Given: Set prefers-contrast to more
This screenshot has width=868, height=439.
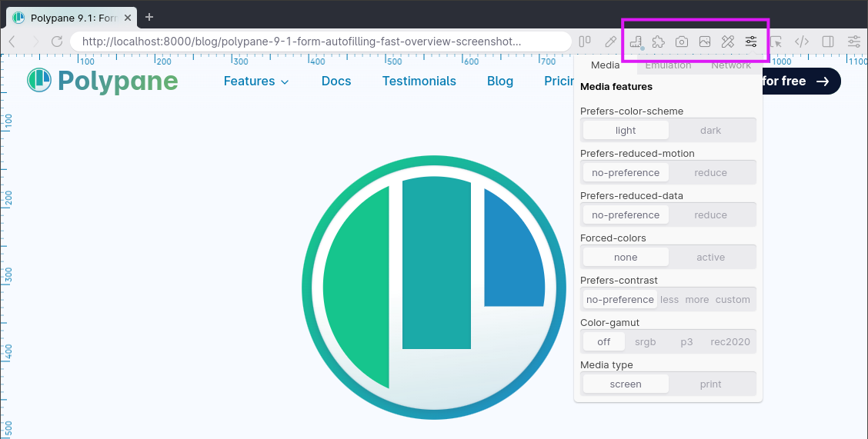Looking at the screenshot, I should (697, 300).
